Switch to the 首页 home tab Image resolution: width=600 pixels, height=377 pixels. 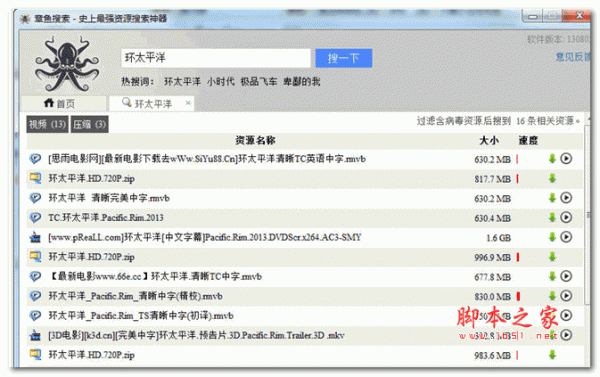click(63, 103)
